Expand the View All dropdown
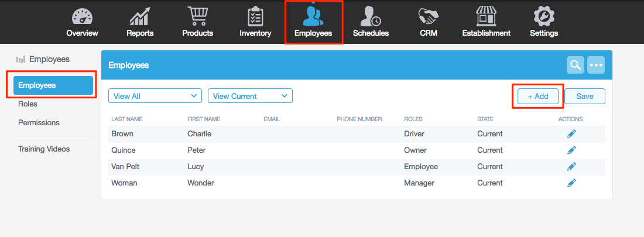The height and width of the screenshot is (237, 644). point(155,96)
